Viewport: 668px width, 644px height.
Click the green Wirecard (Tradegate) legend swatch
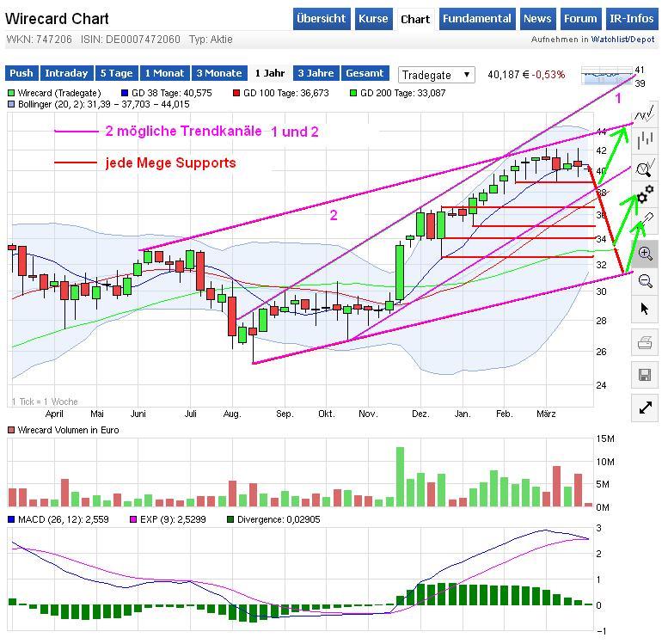click(11, 93)
